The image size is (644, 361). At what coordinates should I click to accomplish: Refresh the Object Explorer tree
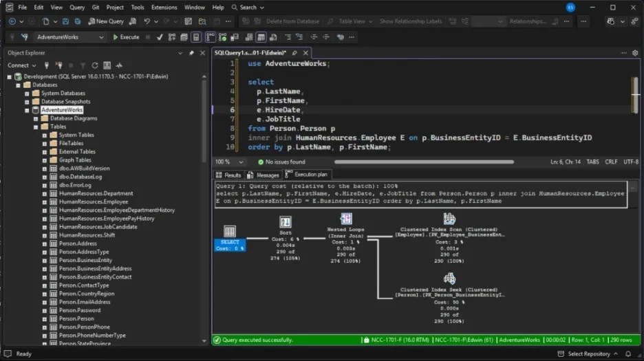click(x=95, y=65)
